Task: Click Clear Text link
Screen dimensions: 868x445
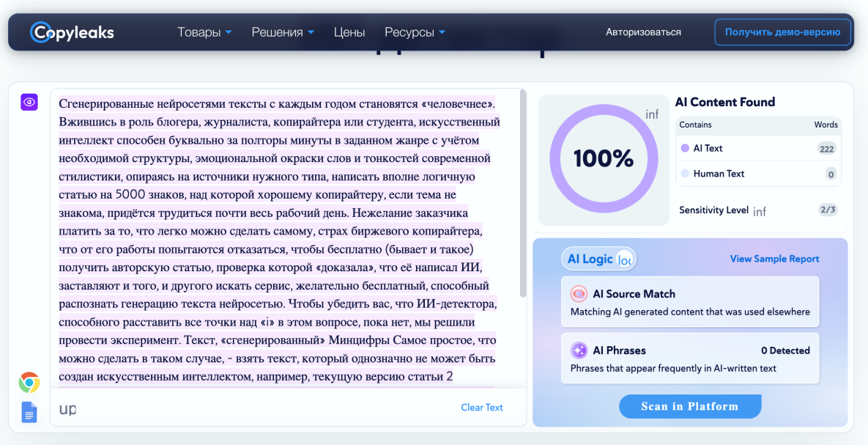Action: coord(481,408)
